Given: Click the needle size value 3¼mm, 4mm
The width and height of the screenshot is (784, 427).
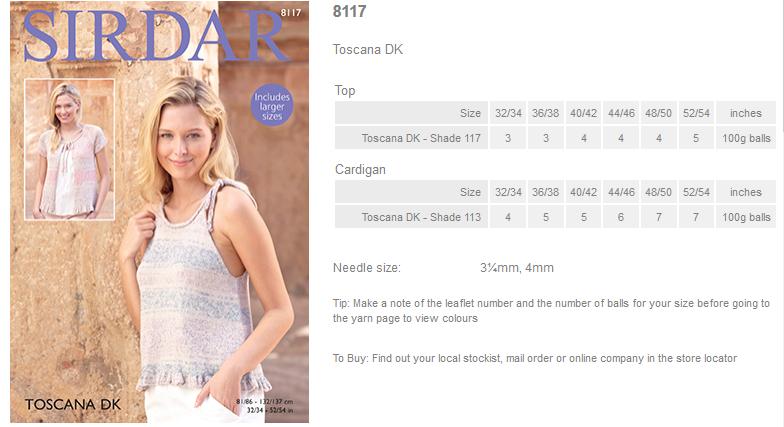Looking at the screenshot, I should pyautogui.click(x=516, y=268).
